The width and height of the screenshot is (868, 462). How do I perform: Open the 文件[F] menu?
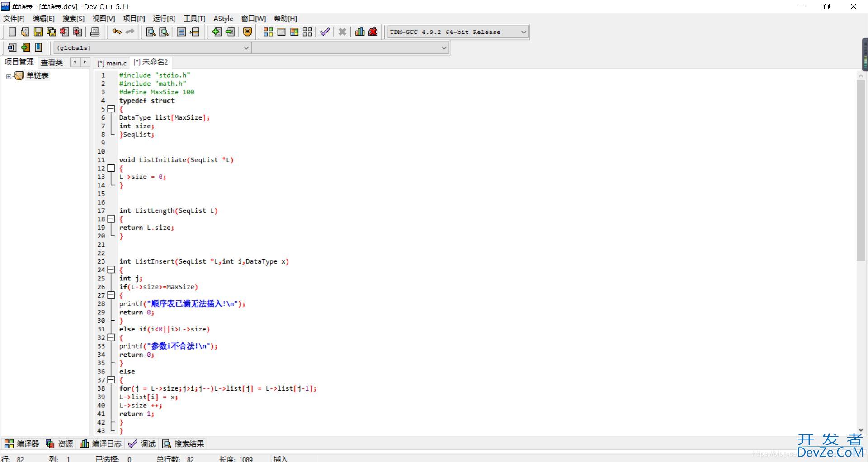tap(14, 19)
